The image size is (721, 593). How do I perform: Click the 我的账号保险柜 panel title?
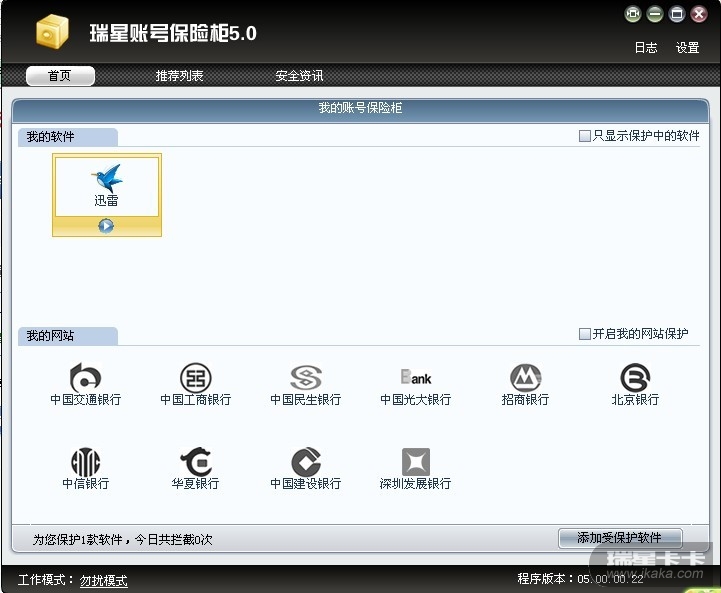coord(360,108)
